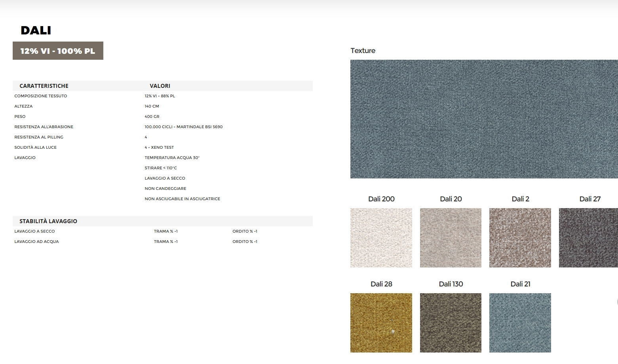Screen dimensions: 618x364
Task: Click the TEMPERATURA ACQUA 30° value
Action: coord(172,158)
